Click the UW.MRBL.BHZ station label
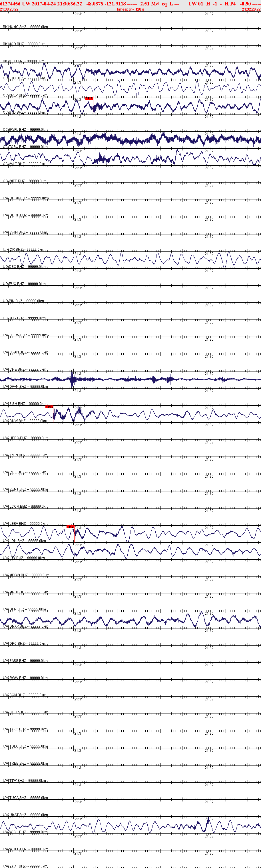261x868 pixels. pyautogui.click(x=26, y=592)
